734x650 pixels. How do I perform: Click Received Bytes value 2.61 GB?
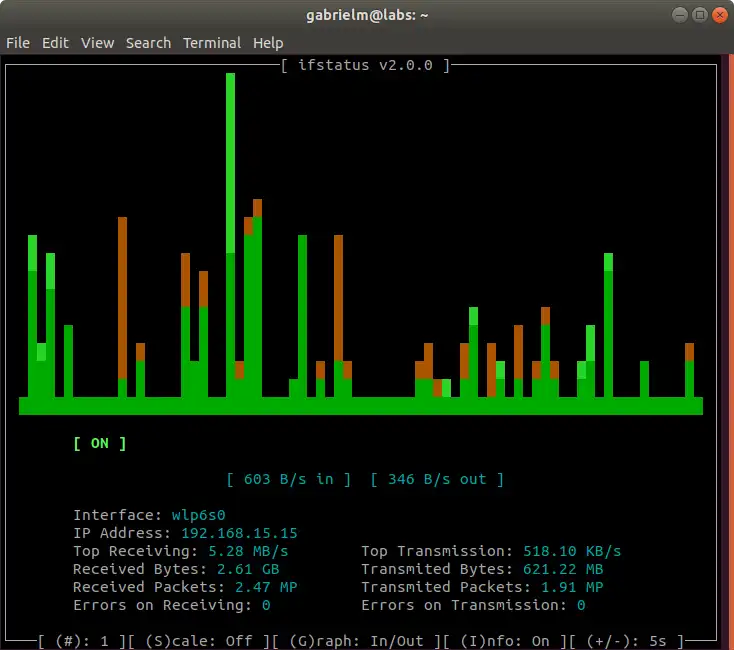tap(248, 569)
